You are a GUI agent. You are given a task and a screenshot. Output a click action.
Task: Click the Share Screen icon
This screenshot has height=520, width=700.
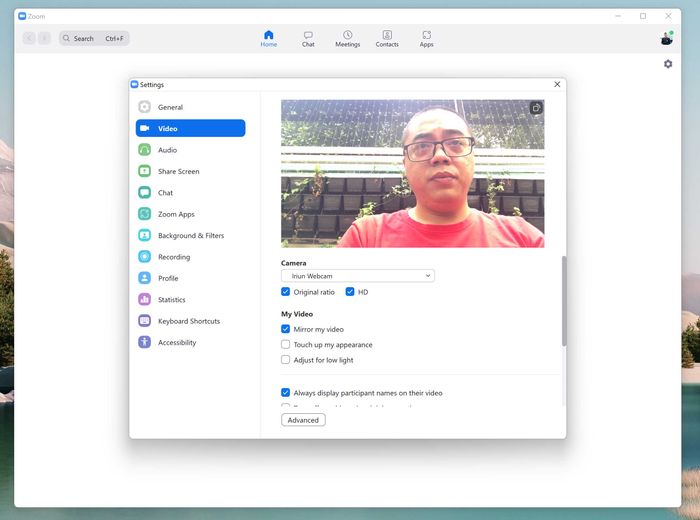point(144,171)
